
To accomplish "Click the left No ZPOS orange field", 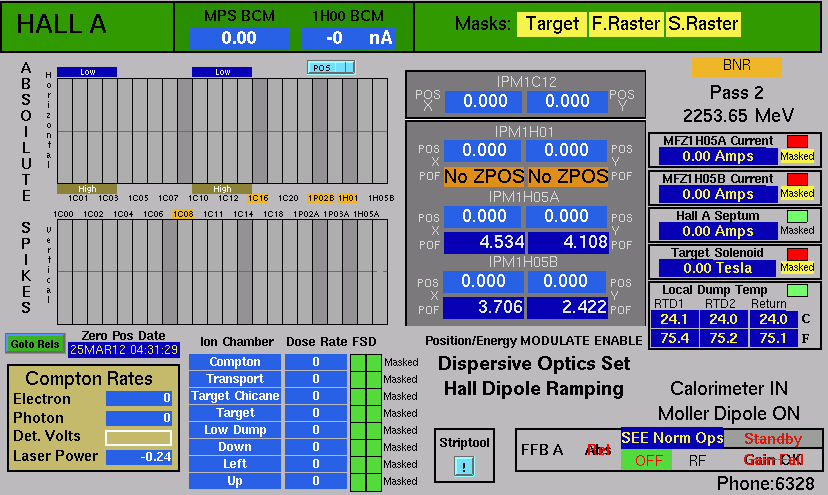I will click(484, 176).
